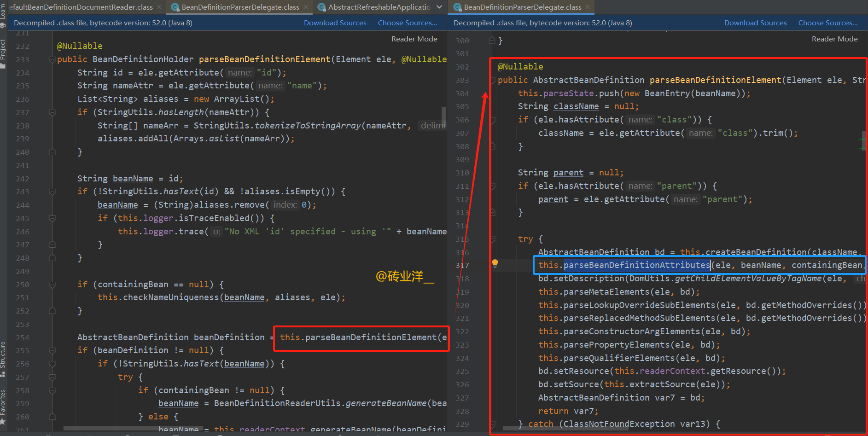Collapse if block fold at line 243
Screen dimensions: 868x436
pos(52,192)
